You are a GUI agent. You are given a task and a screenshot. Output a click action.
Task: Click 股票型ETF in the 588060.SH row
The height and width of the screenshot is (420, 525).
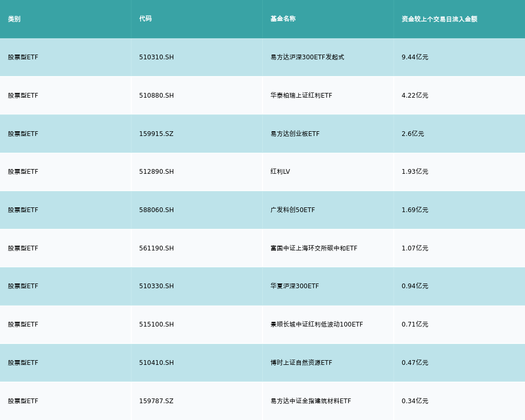[23, 210]
